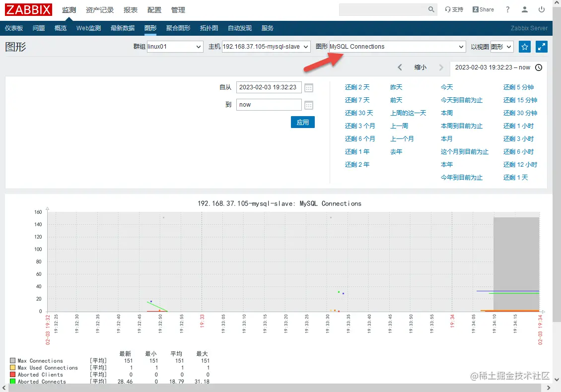
Task: Select 还剩 15 分钟 time range
Action: pos(520,100)
